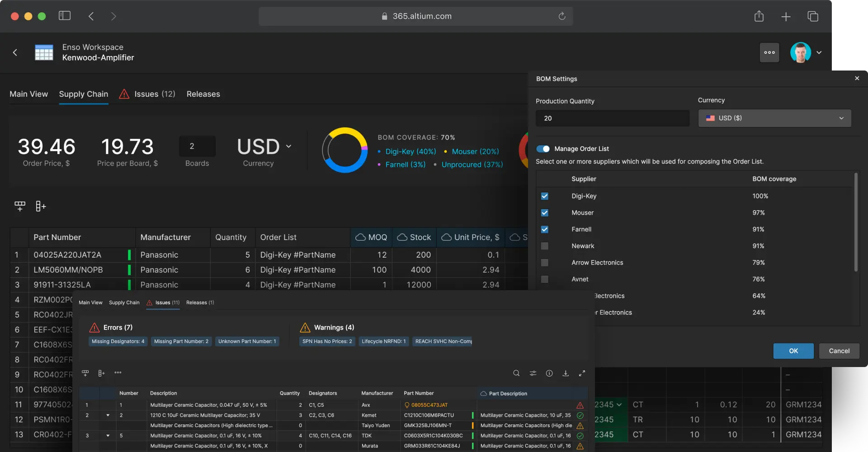Click the Production Quantity input field
This screenshot has width=868, height=452.
coord(612,118)
